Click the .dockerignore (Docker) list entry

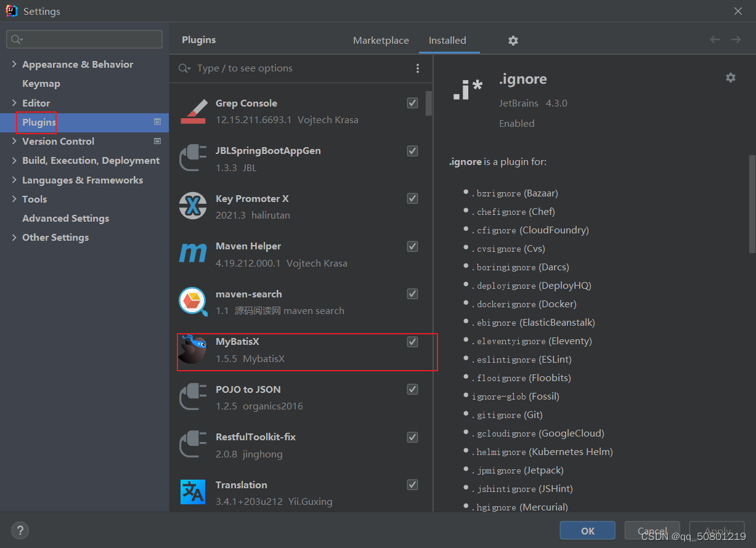click(x=524, y=304)
